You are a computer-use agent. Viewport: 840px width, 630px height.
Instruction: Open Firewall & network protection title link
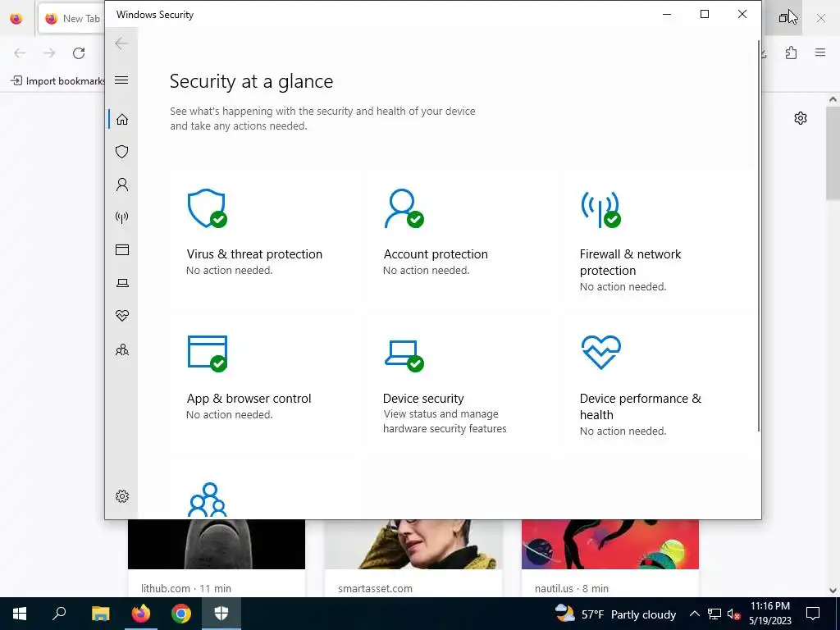point(631,262)
